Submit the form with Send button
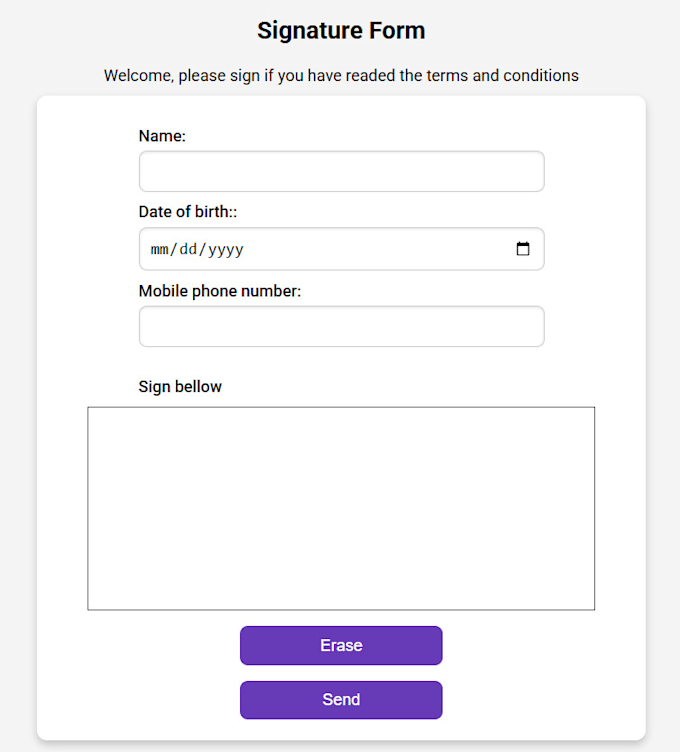680x752 pixels. (x=341, y=700)
